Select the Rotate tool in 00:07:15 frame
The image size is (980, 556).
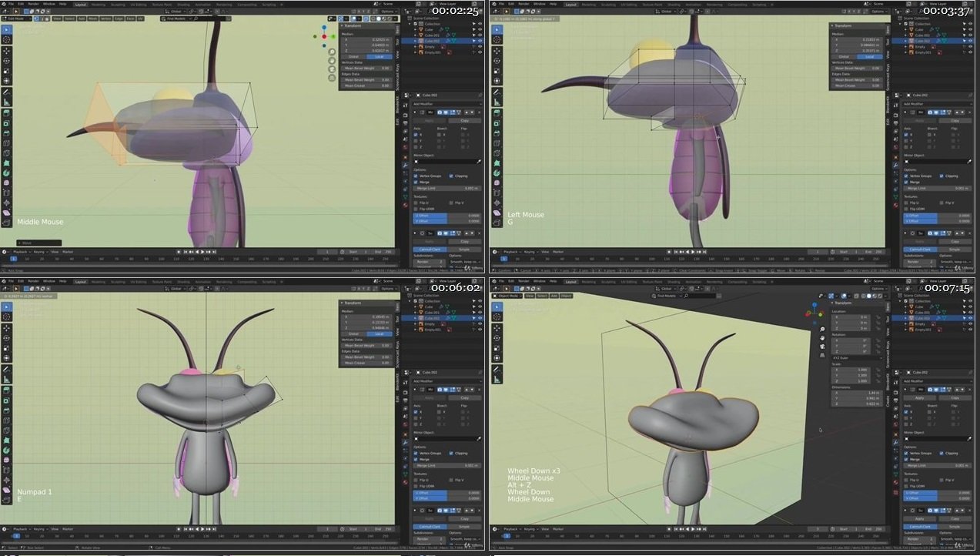click(497, 338)
